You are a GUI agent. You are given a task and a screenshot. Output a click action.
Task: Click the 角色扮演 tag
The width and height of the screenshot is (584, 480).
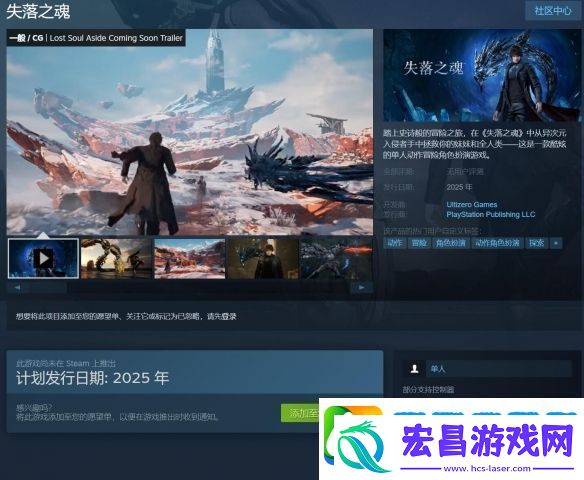(x=451, y=243)
